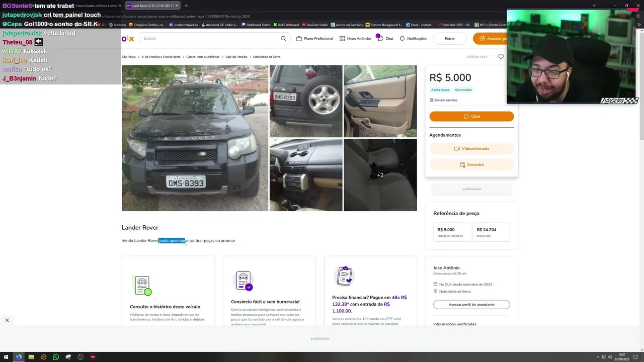Go to Natividade da Serra breadcrumb

tap(267, 57)
